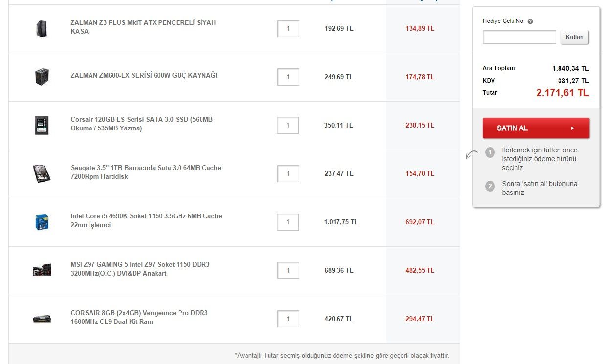Click quantity box for Seagate Barracuda harddisk

coord(288,173)
